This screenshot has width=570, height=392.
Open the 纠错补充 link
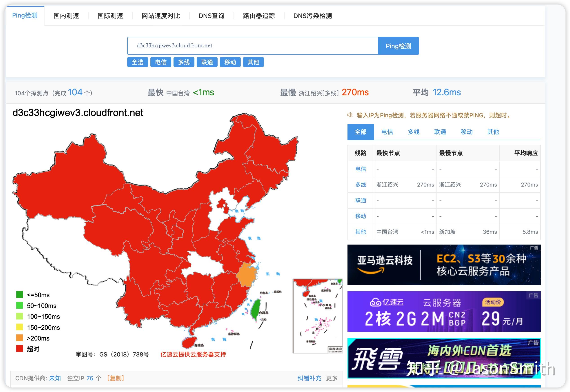click(x=309, y=378)
